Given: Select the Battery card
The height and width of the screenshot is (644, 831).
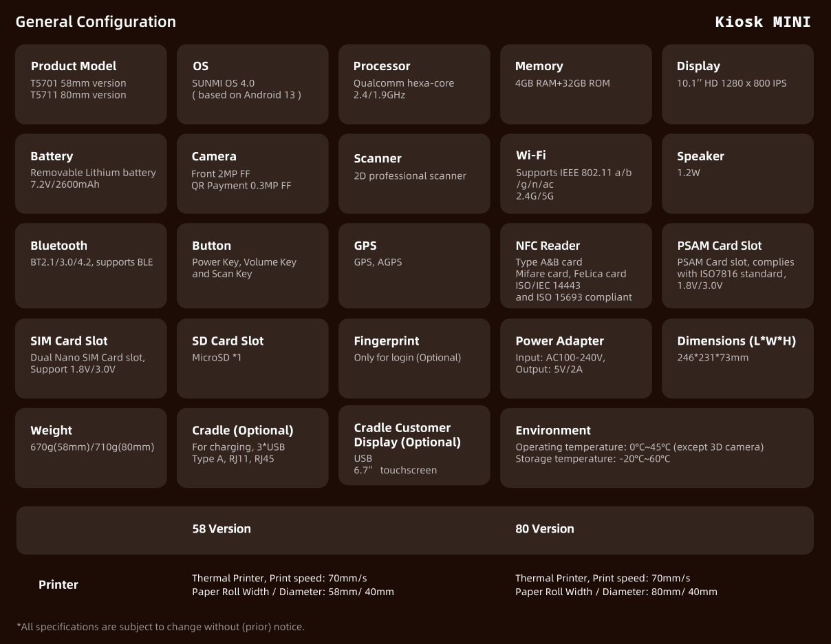Looking at the screenshot, I should point(91,173).
